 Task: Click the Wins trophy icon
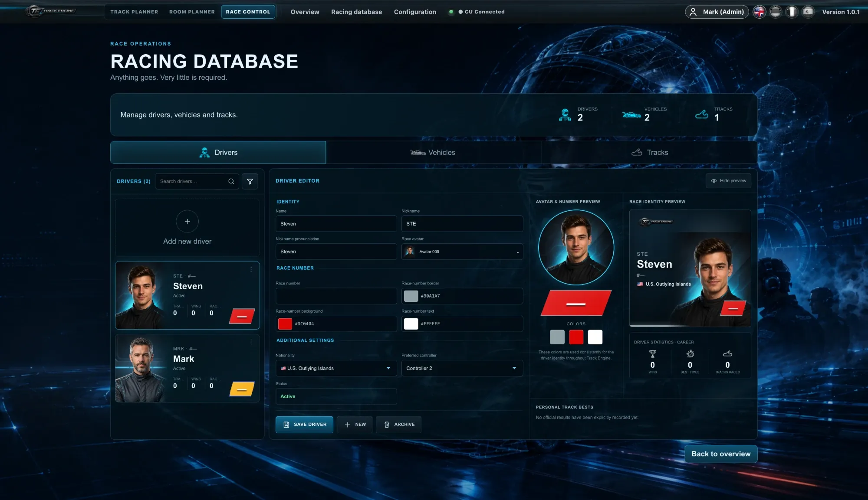click(x=653, y=354)
